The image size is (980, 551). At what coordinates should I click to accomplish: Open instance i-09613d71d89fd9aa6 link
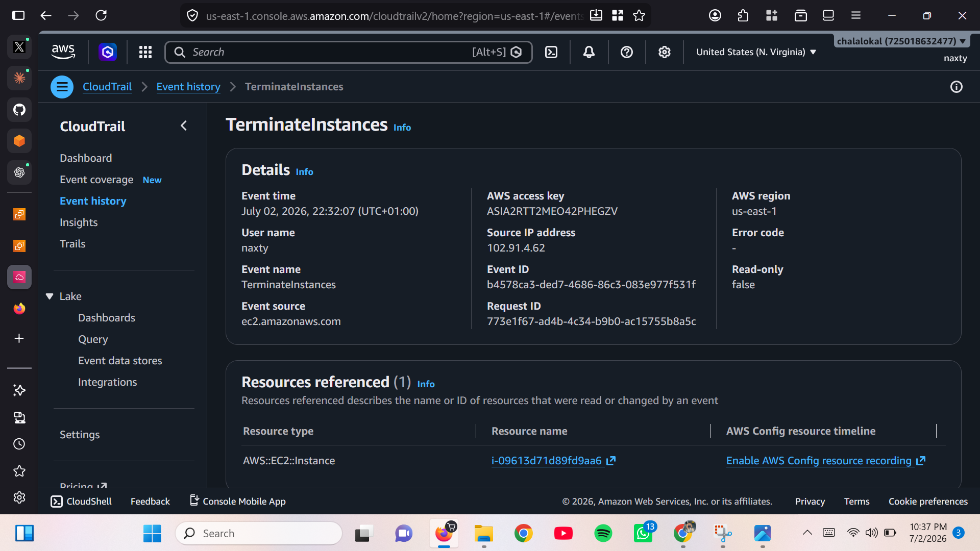pyautogui.click(x=553, y=461)
